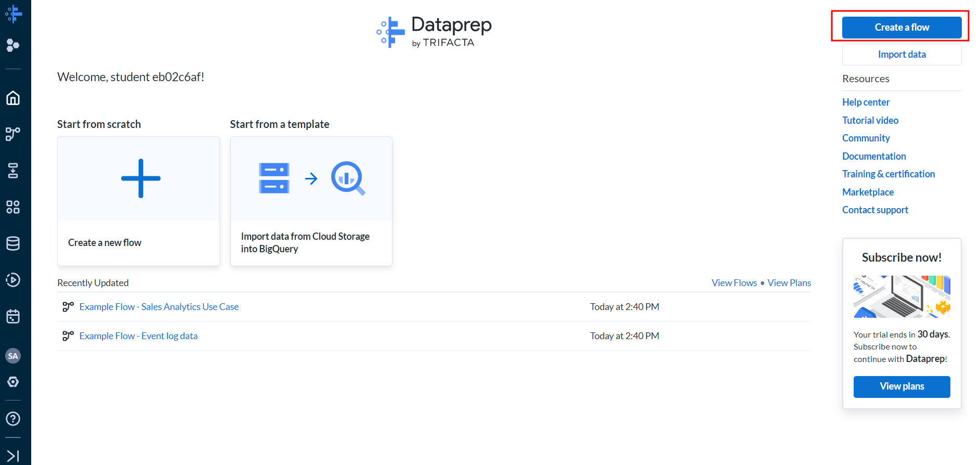The width and height of the screenshot is (980, 465).
Task: Expand the sidebar with the arrow icon
Action: coord(13,456)
